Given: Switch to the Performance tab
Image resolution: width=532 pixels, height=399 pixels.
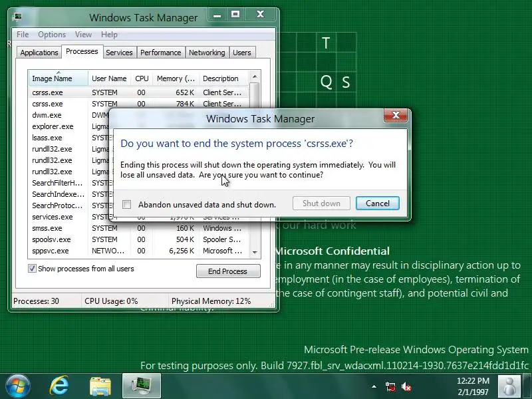Looking at the screenshot, I should 161,53.
